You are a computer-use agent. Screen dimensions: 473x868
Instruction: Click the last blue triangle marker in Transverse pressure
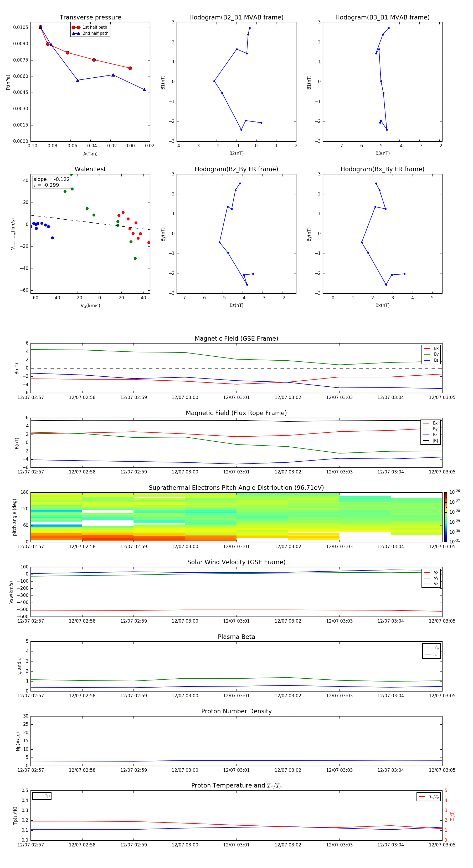pos(145,90)
